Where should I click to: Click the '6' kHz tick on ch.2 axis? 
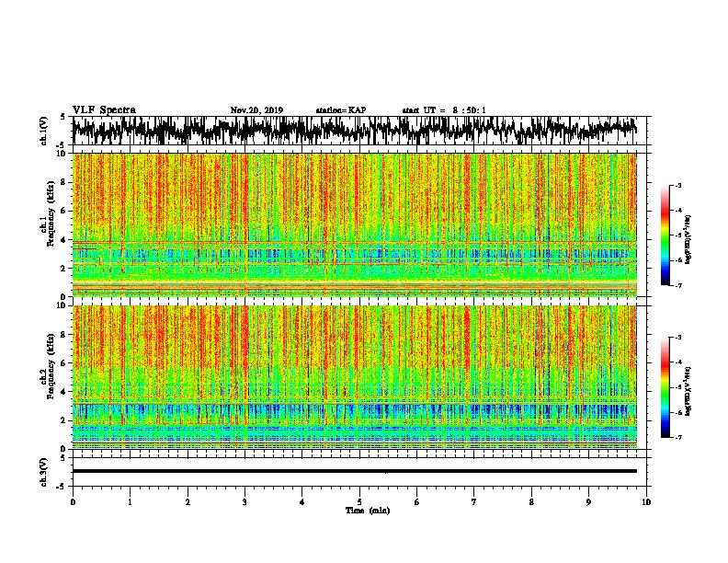pyautogui.click(x=63, y=362)
